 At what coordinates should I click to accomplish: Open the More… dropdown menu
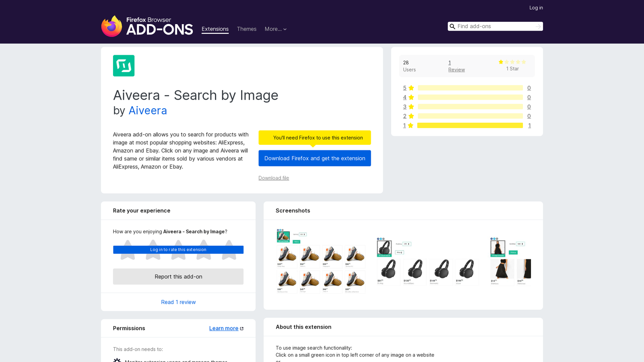click(276, 29)
